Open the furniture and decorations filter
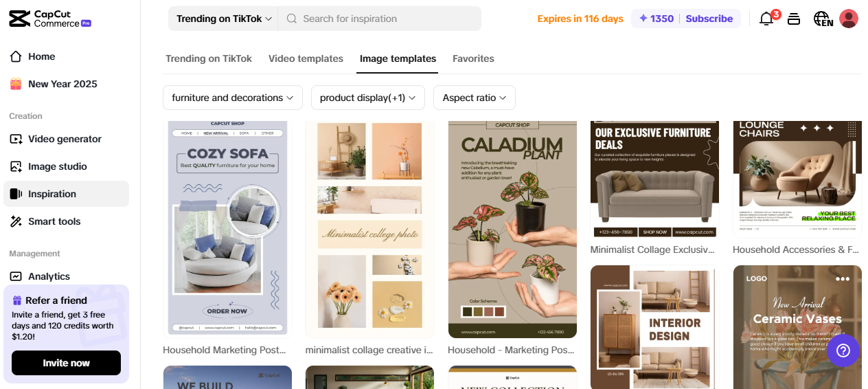This screenshot has height=389, width=868. tap(233, 98)
